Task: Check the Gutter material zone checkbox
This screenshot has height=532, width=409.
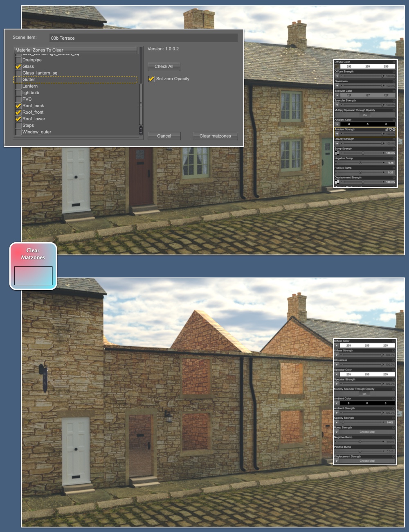Action: click(18, 79)
